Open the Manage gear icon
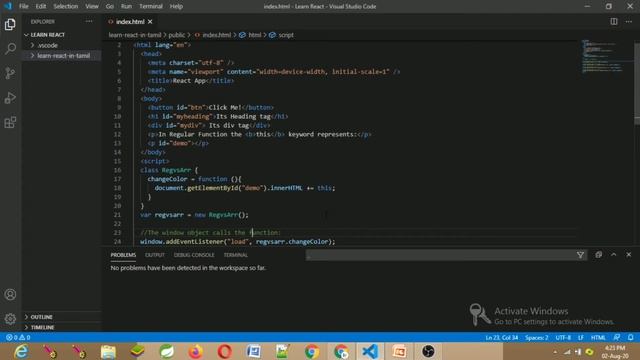 coord(10,319)
